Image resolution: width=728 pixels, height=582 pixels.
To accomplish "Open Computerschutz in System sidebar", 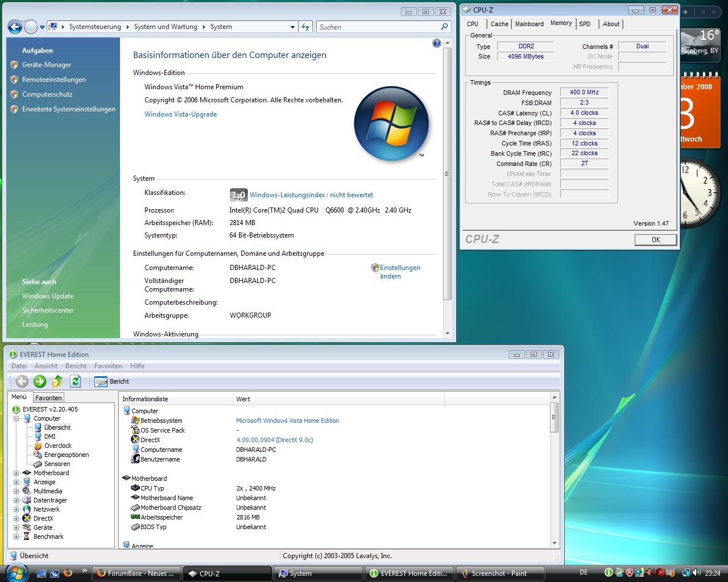I will click(x=47, y=94).
